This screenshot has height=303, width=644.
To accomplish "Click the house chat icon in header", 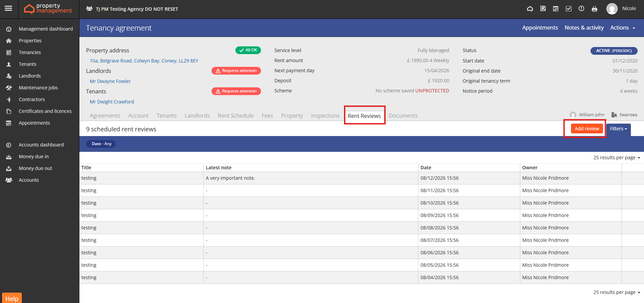I will [530, 9].
